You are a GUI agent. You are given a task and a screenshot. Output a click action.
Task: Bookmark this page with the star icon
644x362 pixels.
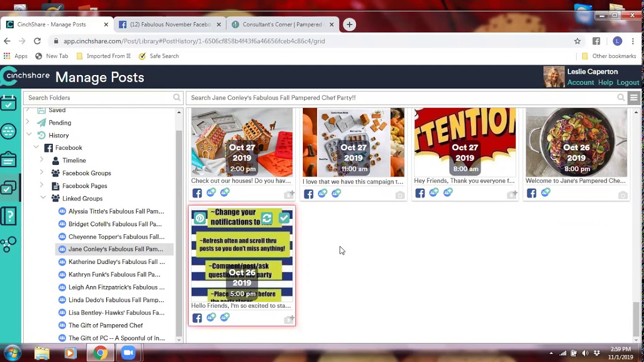578,41
